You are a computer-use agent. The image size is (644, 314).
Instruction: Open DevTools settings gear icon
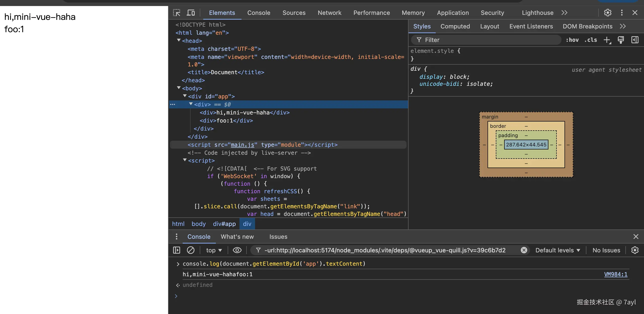pos(608,13)
